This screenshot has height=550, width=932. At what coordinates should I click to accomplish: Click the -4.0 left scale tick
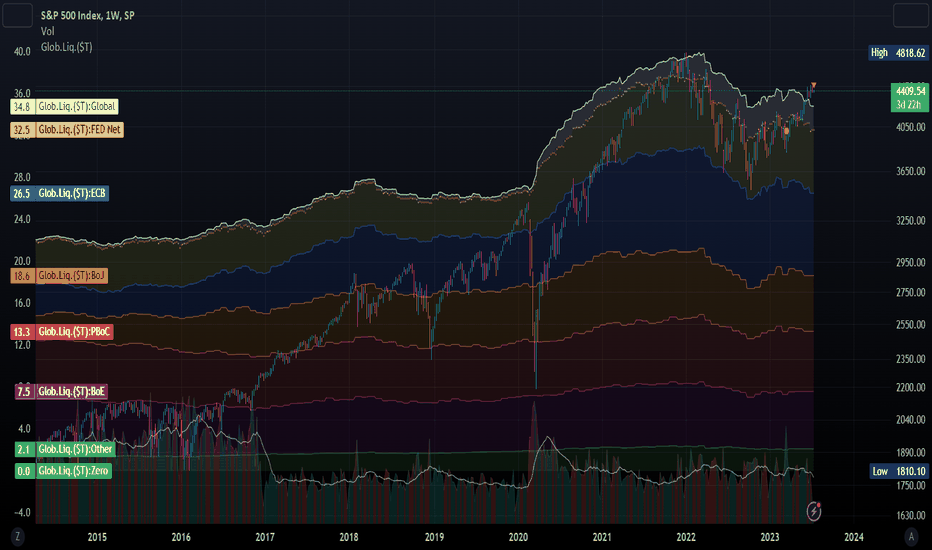(x=22, y=513)
